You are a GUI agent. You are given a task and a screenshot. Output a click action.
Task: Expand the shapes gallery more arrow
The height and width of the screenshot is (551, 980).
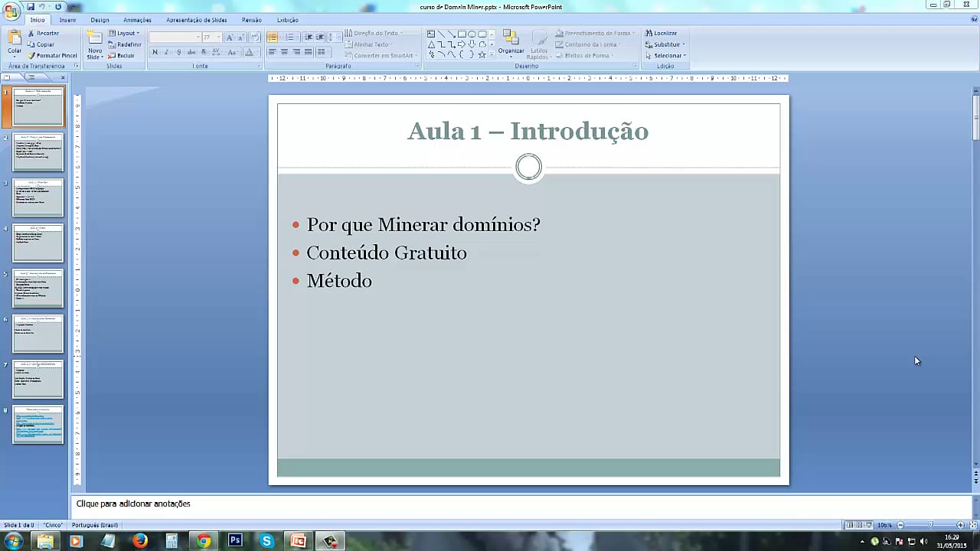492,54
